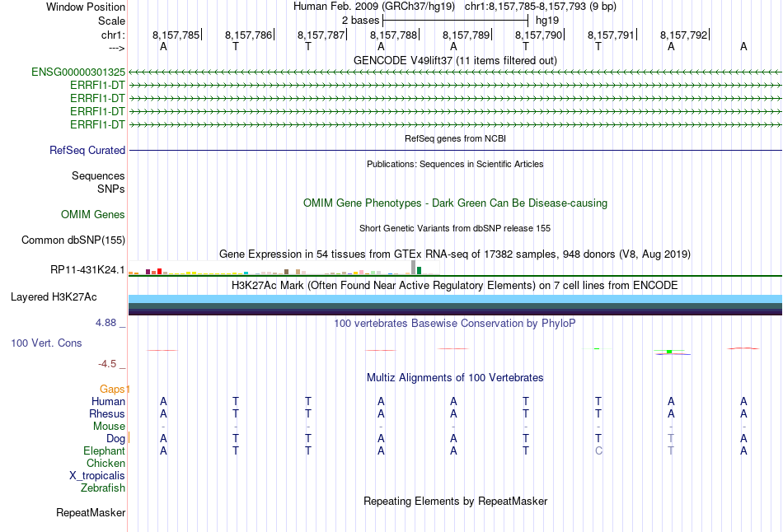Image resolution: width=783 pixels, height=532 pixels.
Task: Click the chr1: ruler label
Action: pyautogui.click(x=113, y=35)
